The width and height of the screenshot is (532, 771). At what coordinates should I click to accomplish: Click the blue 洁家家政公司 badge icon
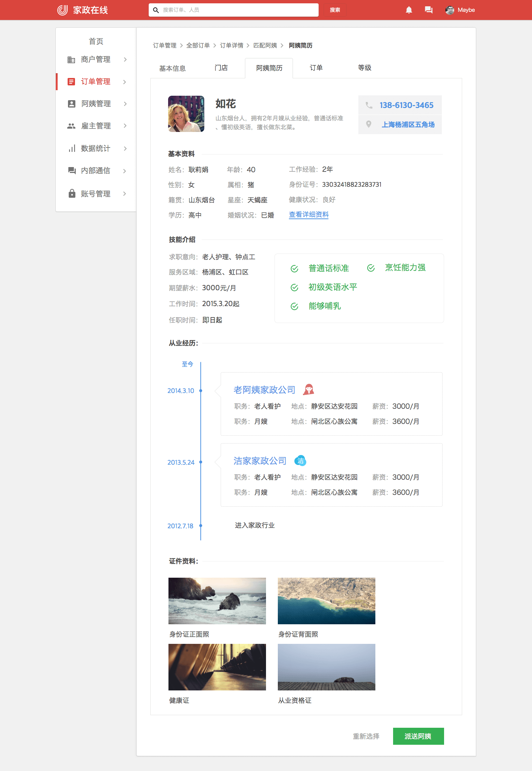click(300, 461)
